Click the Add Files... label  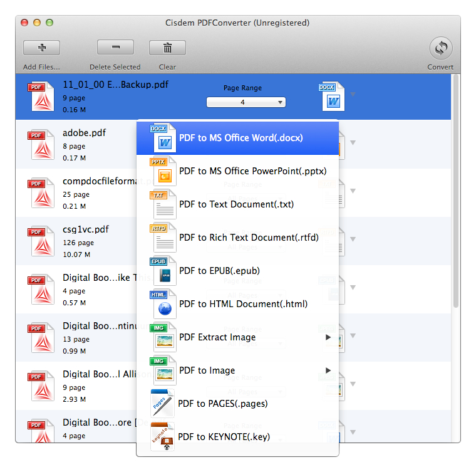coord(41,67)
